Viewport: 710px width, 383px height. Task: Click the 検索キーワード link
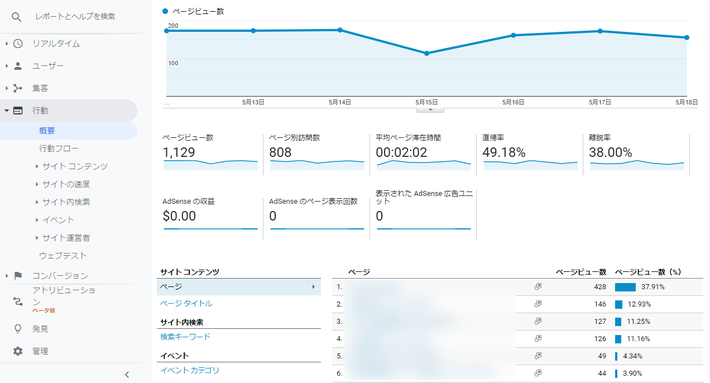185,337
